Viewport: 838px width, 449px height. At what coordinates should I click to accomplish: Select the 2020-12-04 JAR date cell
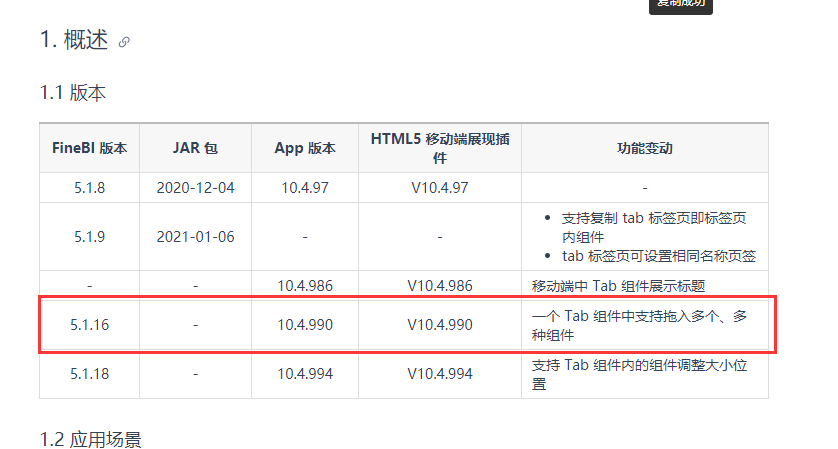[195, 188]
